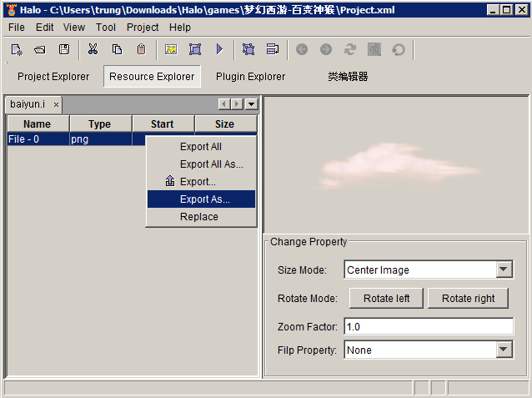This screenshot has width=532, height=398.
Task: Click the Halo application icon in title bar
Action: point(12,10)
